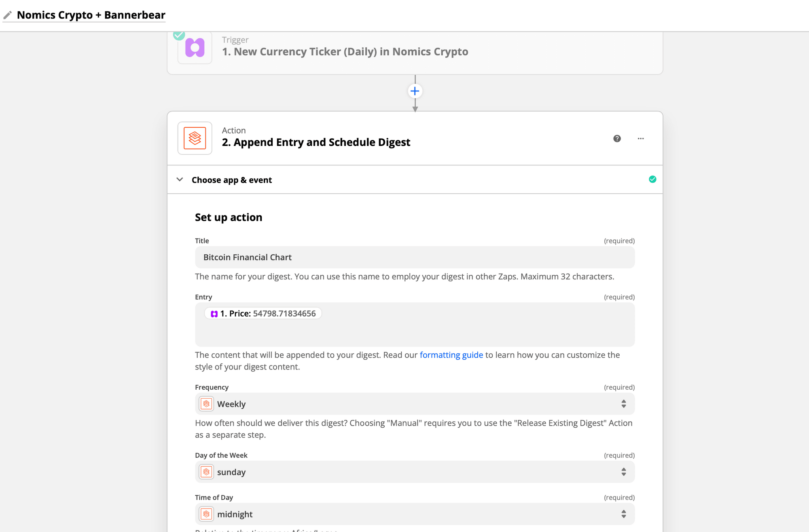Click the Title input field
809x532 pixels.
(x=415, y=258)
